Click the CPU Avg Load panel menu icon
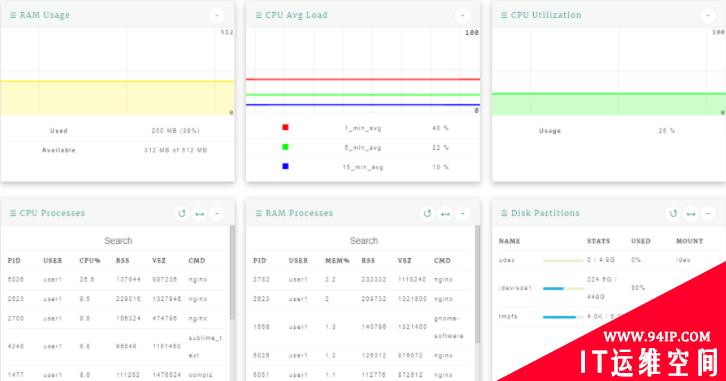 [258, 15]
